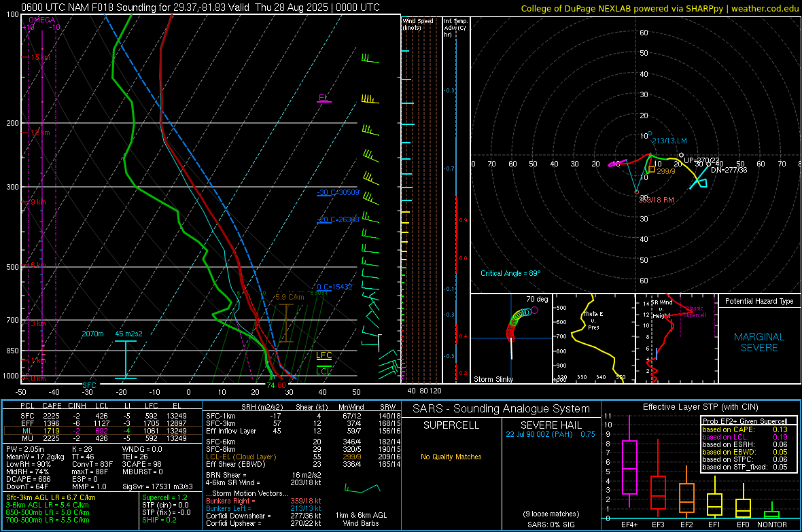The width and height of the screenshot is (802, 532).
Task: Click the 'SARS - Sounding Analogue System' heading
Action: (x=502, y=409)
